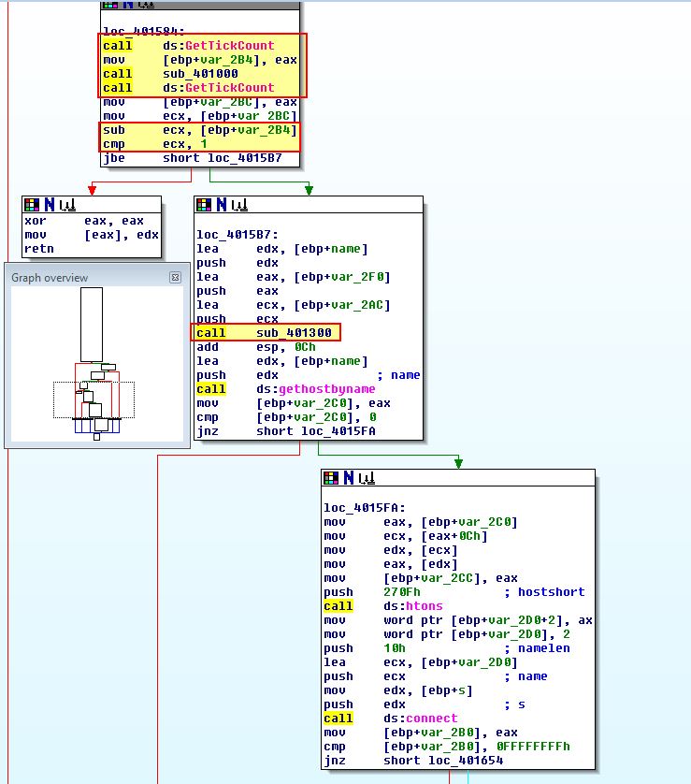Click 'jnz short loc_4015FA' jump
691x784 pixels.
click(x=286, y=431)
